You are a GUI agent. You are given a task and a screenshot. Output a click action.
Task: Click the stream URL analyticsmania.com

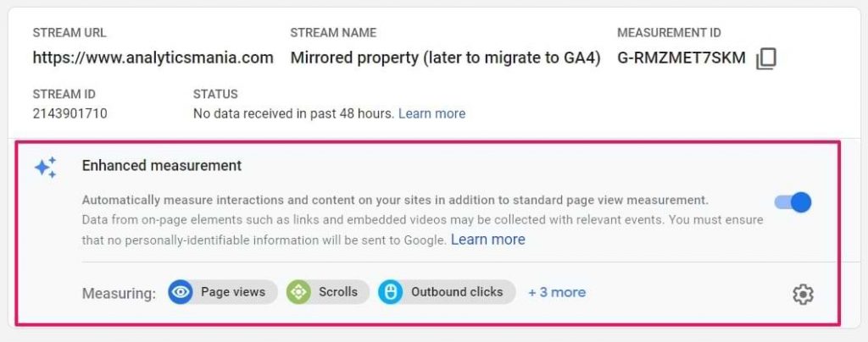coord(153,58)
